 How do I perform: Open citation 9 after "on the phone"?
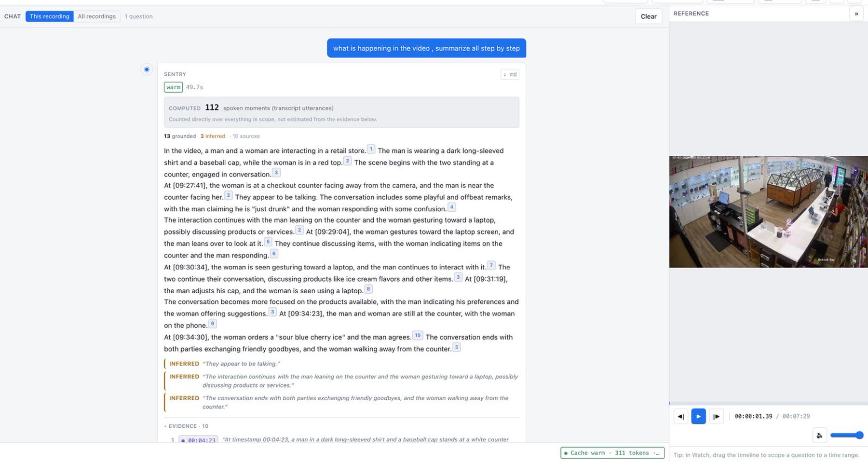[213, 323]
